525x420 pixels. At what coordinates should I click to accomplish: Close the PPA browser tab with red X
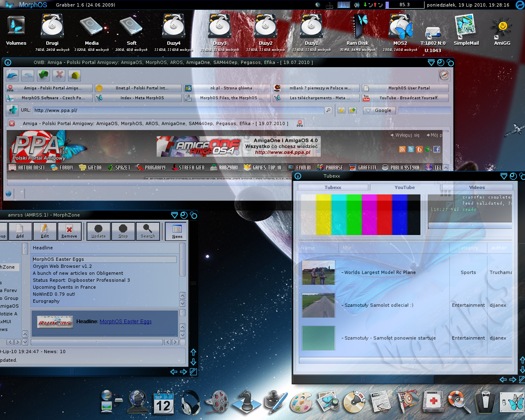pos(11,123)
